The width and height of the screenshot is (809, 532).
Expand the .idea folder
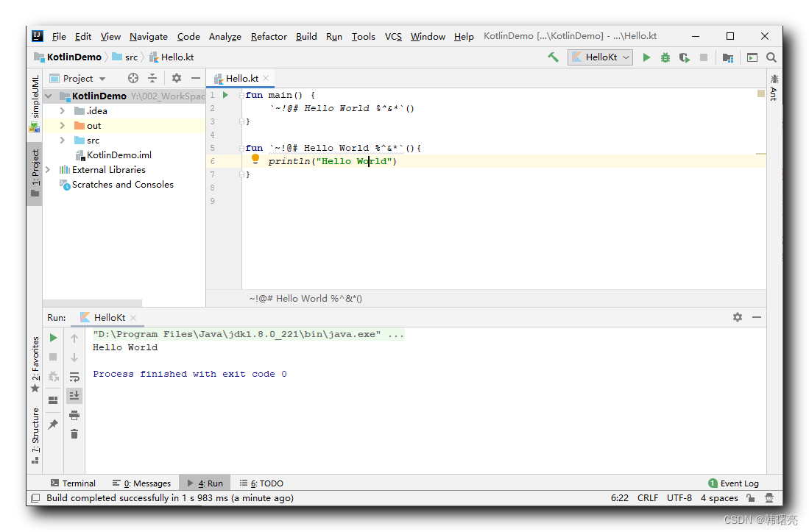(x=63, y=111)
